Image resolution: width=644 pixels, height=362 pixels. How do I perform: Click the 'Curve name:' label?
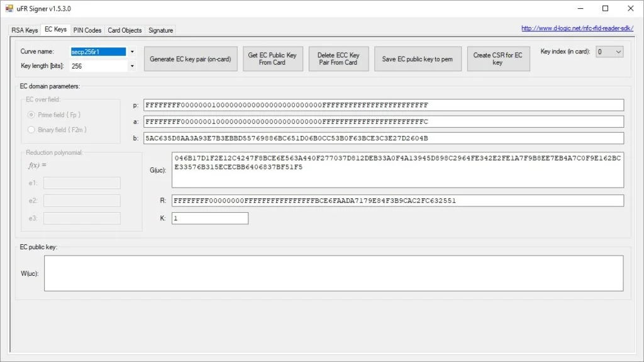coord(37,52)
